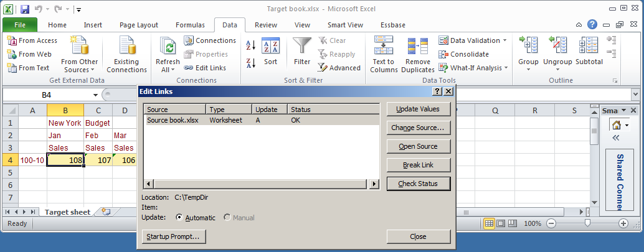Image resolution: width=644 pixels, height=252 pixels.
Task: Open the Sort dialog
Action: coord(271,51)
